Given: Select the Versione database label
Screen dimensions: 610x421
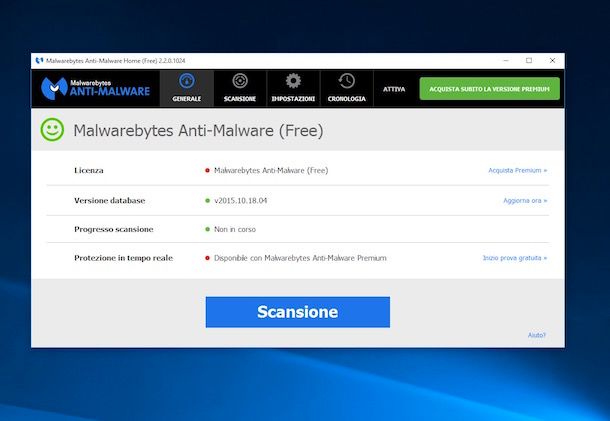Looking at the screenshot, I should (x=110, y=201).
